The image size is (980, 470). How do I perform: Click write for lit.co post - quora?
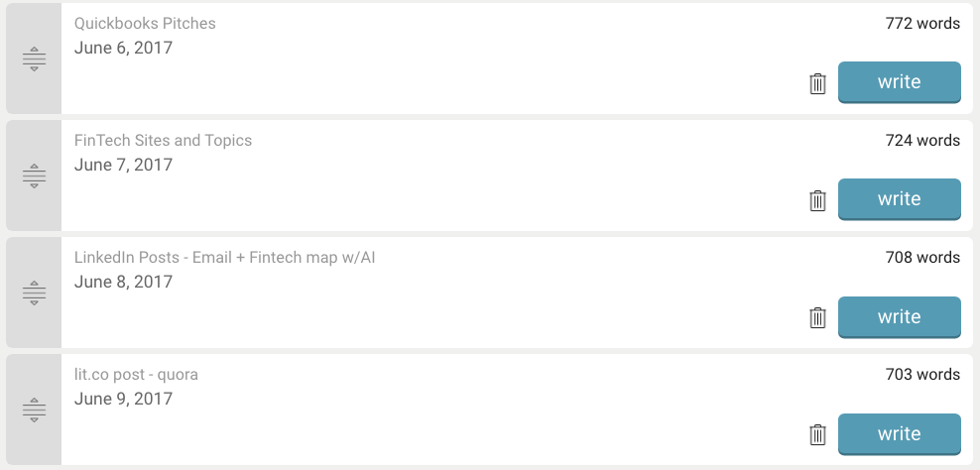899,433
